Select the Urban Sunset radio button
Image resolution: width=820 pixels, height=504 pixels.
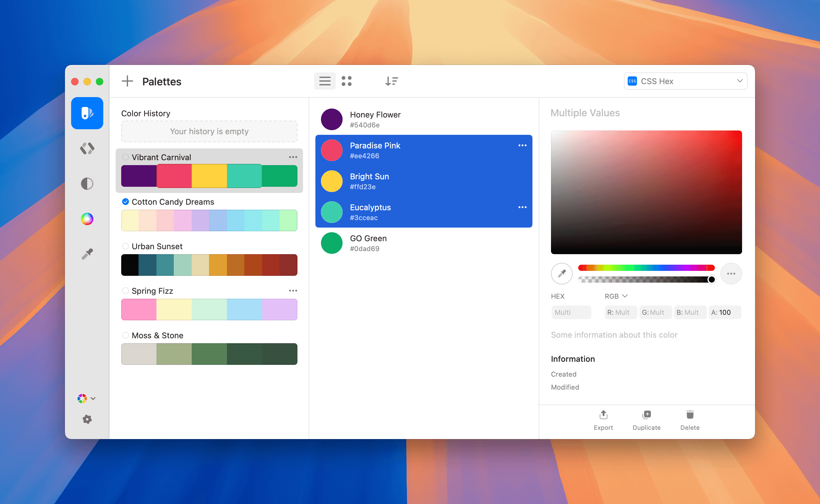click(125, 246)
